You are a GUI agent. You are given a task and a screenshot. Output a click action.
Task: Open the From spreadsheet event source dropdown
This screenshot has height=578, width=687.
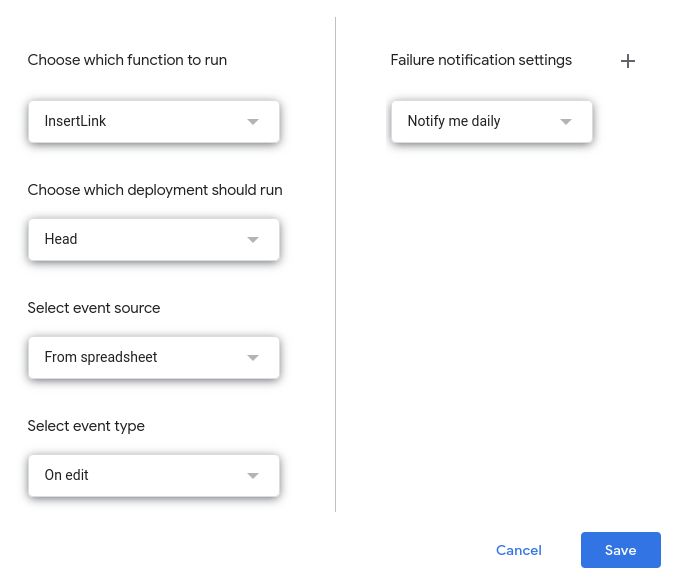[x=153, y=358]
